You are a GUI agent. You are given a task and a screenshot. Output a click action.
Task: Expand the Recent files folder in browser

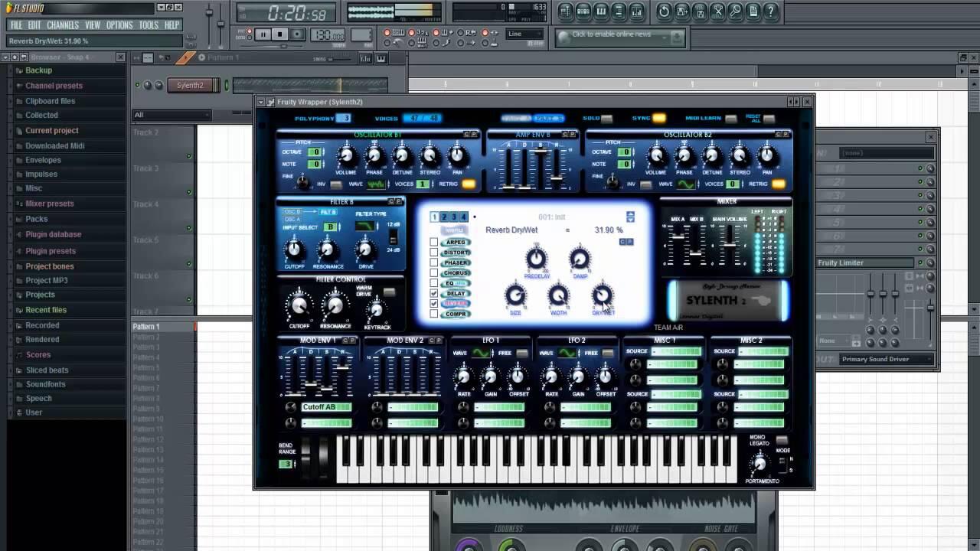point(46,310)
